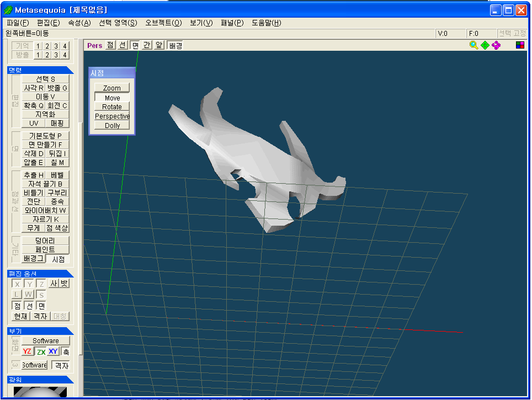The height and width of the screenshot is (400, 532).
Task: Click the magenta rotate view icon
Action: pos(496,45)
